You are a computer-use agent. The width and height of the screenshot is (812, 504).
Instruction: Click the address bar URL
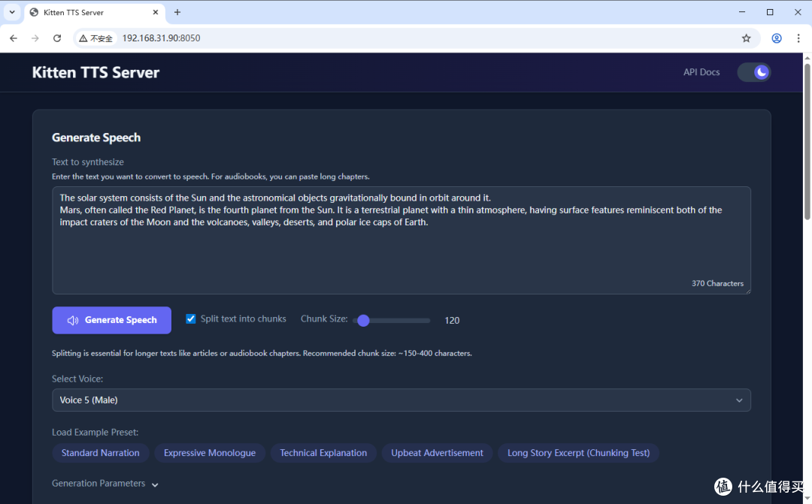pyautogui.click(x=161, y=38)
